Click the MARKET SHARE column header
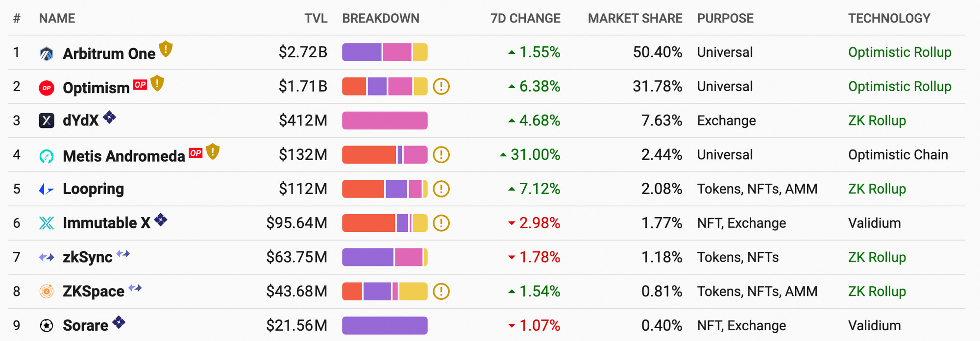This screenshot has width=980, height=341. (635, 19)
